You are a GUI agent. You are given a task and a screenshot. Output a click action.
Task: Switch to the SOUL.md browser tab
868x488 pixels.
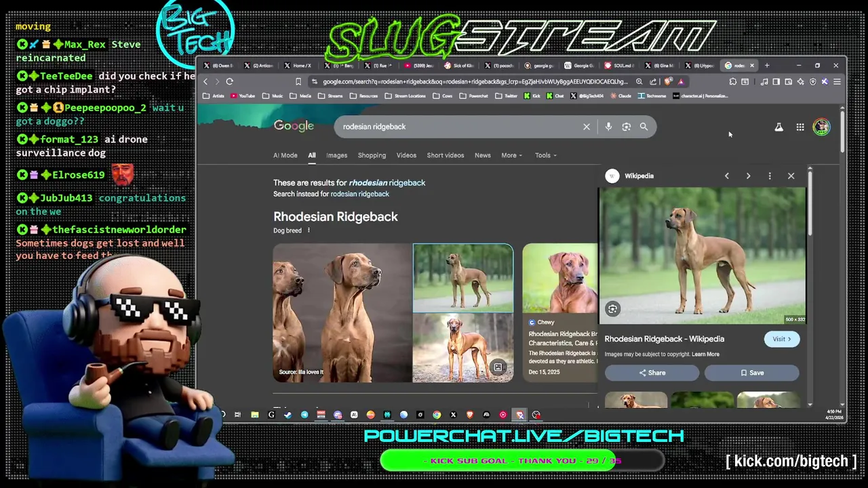point(618,66)
